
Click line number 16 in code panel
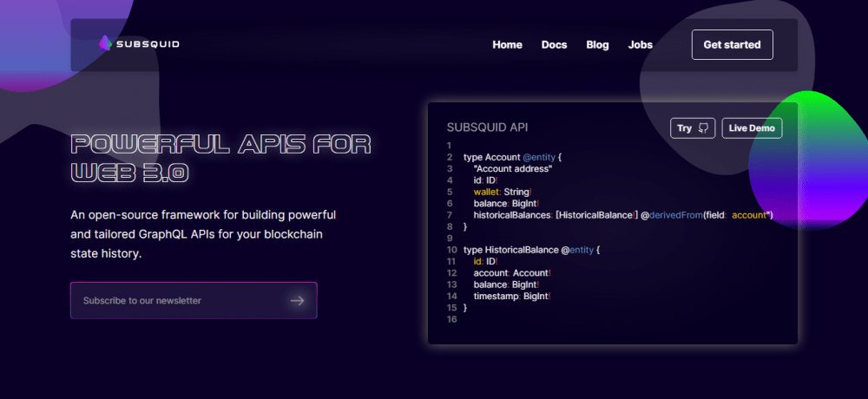click(451, 320)
